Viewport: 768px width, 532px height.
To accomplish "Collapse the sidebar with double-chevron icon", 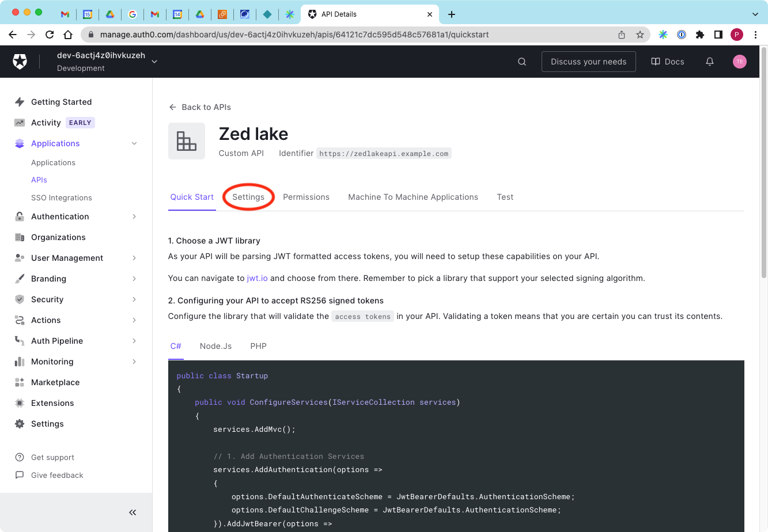I will pos(133,512).
